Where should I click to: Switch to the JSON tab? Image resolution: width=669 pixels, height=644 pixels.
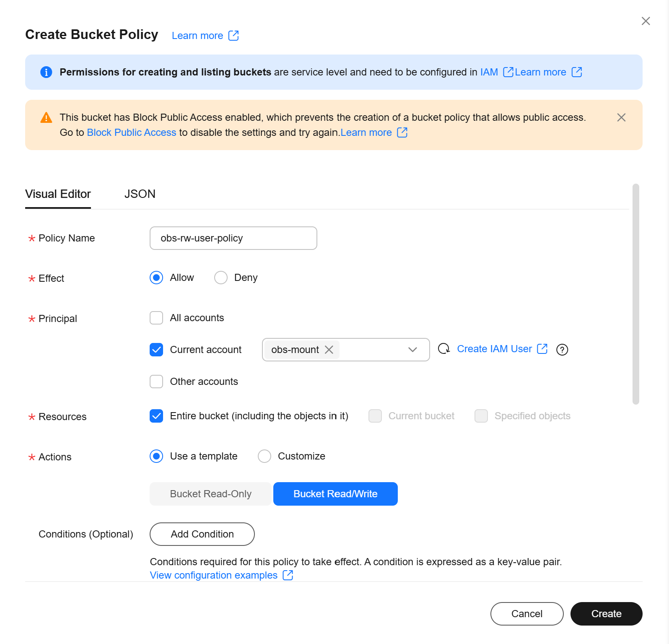(140, 194)
